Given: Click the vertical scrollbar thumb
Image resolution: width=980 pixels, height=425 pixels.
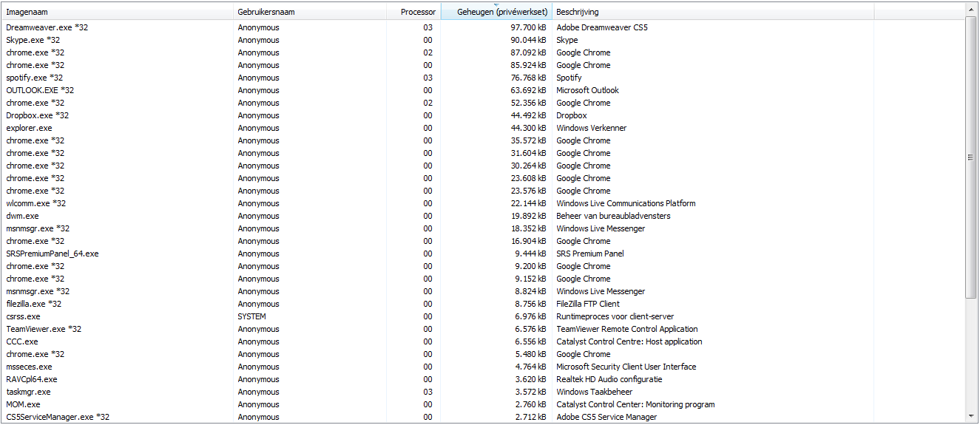Looking at the screenshot, I should [x=971, y=157].
